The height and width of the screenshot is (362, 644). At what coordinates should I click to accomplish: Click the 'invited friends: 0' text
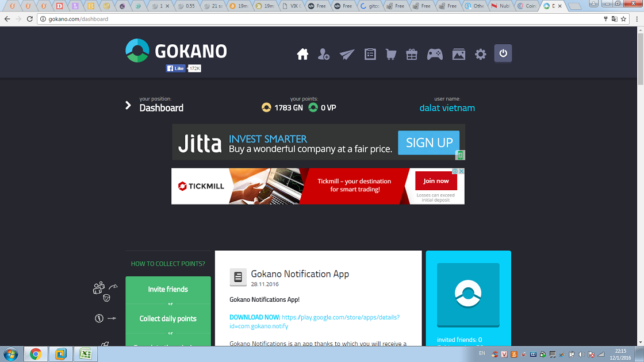coord(459,340)
